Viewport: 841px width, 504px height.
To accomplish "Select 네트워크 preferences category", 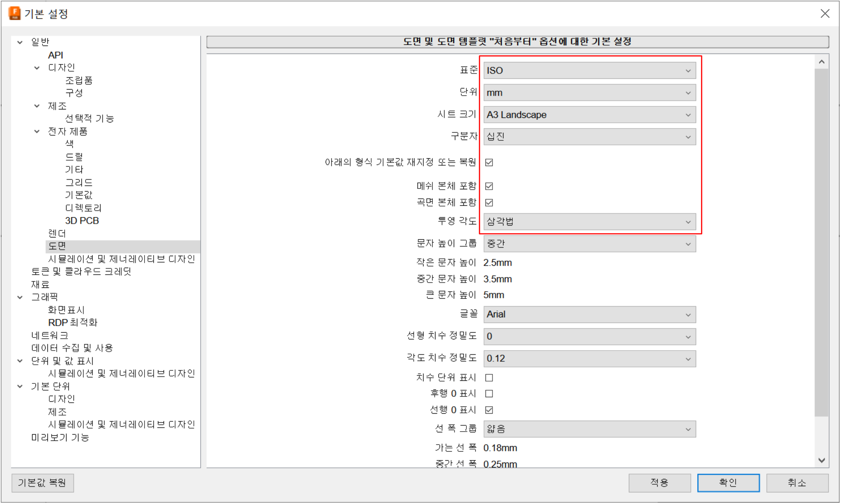I will click(50, 335).
